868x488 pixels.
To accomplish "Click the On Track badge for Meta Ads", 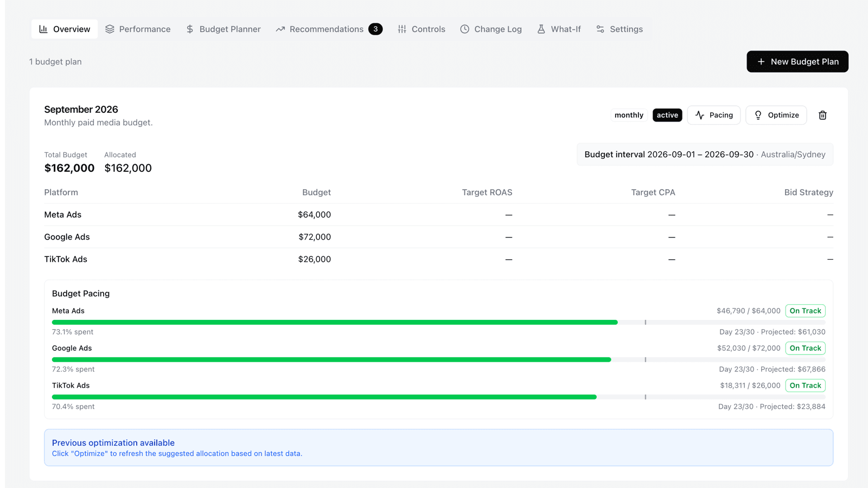I will 806,311.
